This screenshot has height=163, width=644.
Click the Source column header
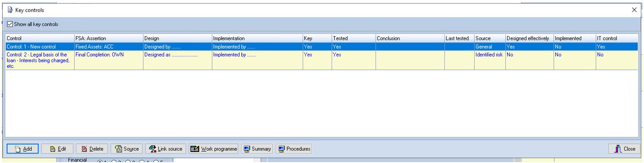[490, 38]
